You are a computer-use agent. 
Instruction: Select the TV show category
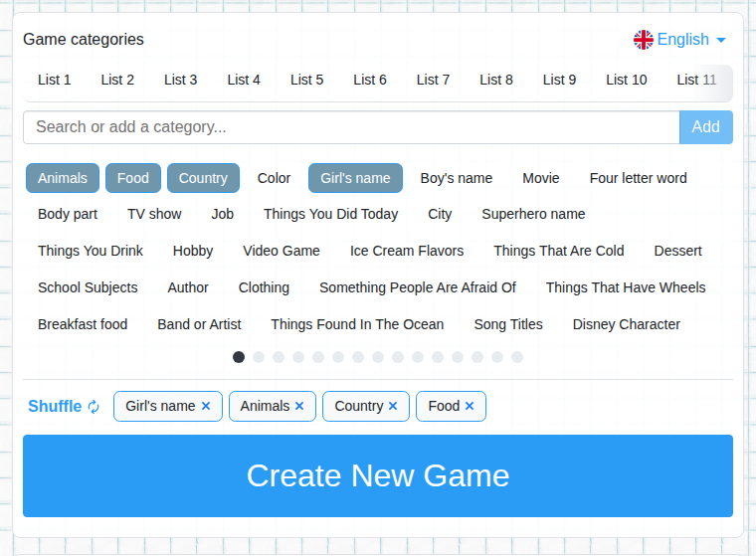tap(154, 214)
